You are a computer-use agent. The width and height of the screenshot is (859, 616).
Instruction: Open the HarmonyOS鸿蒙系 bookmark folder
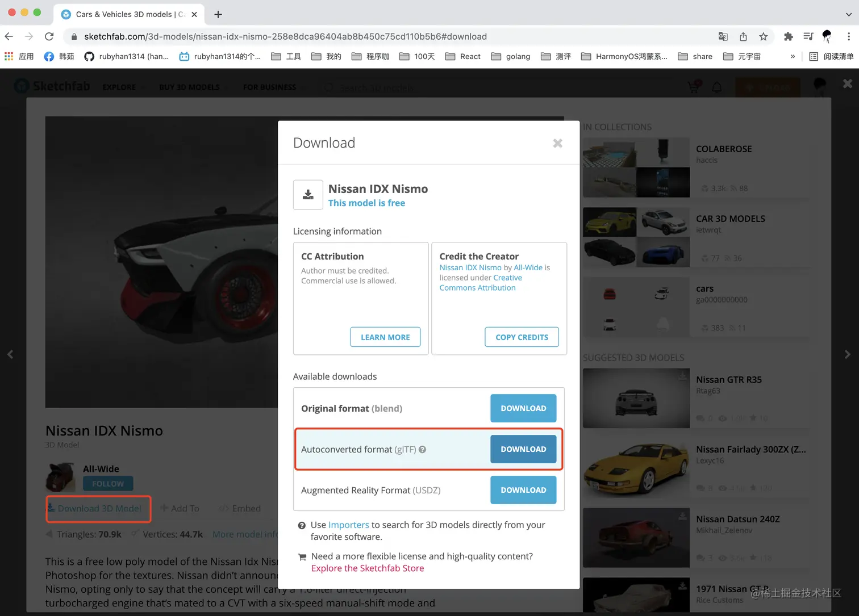point(624,56)
